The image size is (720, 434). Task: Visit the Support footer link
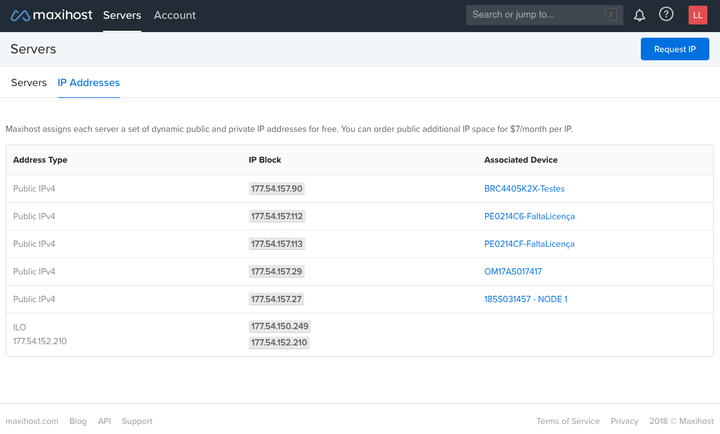pyautogui.click(x=137, y=422)
